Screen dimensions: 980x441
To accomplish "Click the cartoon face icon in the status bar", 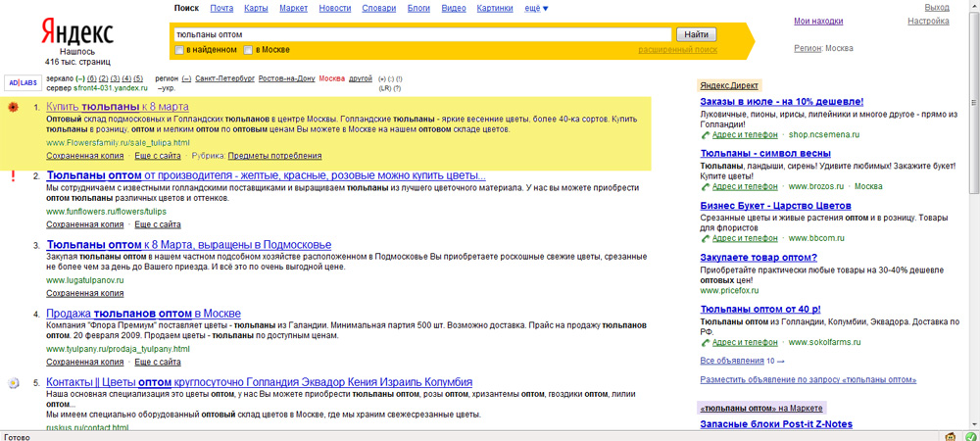I will coord(952,436).
